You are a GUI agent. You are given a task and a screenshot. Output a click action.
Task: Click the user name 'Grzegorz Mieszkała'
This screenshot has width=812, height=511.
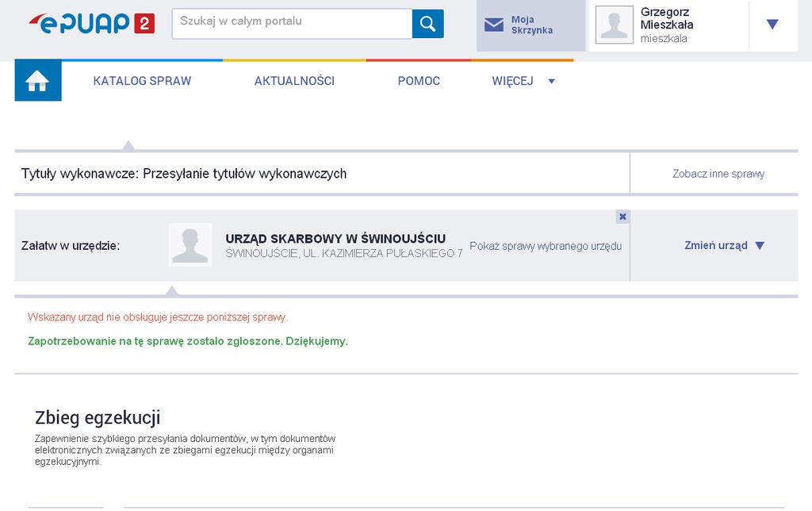666,18
